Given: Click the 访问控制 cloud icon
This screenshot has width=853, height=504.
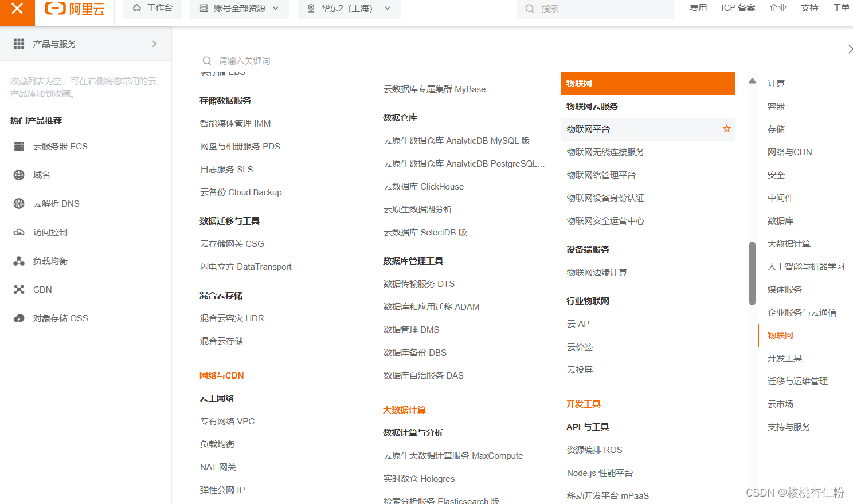Looking at the screenshot, I should click(19, 232).
